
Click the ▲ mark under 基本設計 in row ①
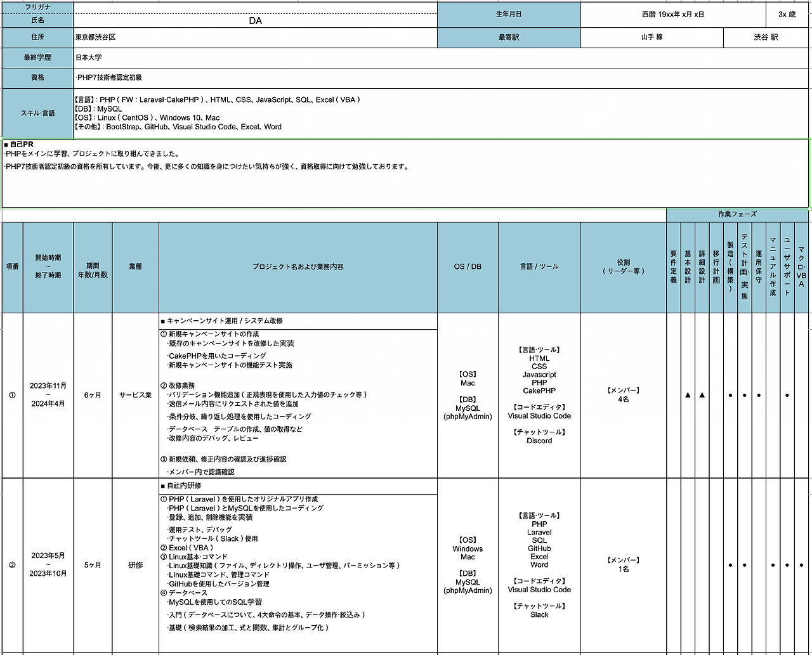(688, 395)
